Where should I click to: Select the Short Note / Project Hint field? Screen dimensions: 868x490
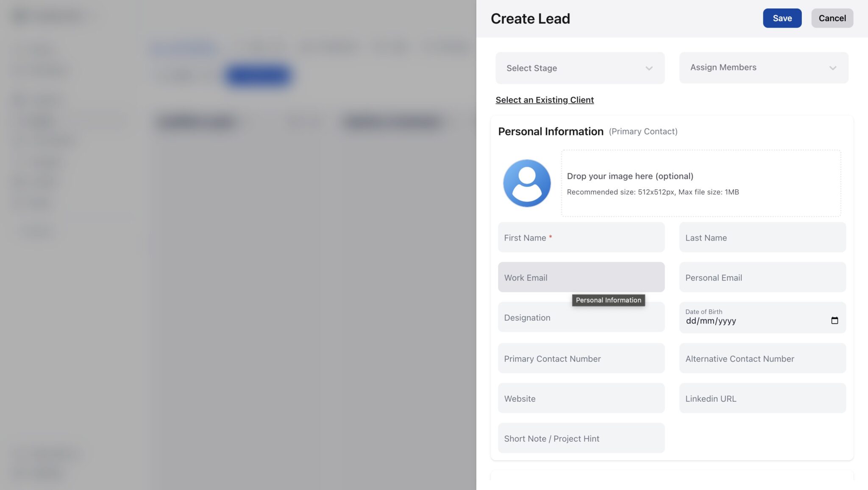(581, 438)
